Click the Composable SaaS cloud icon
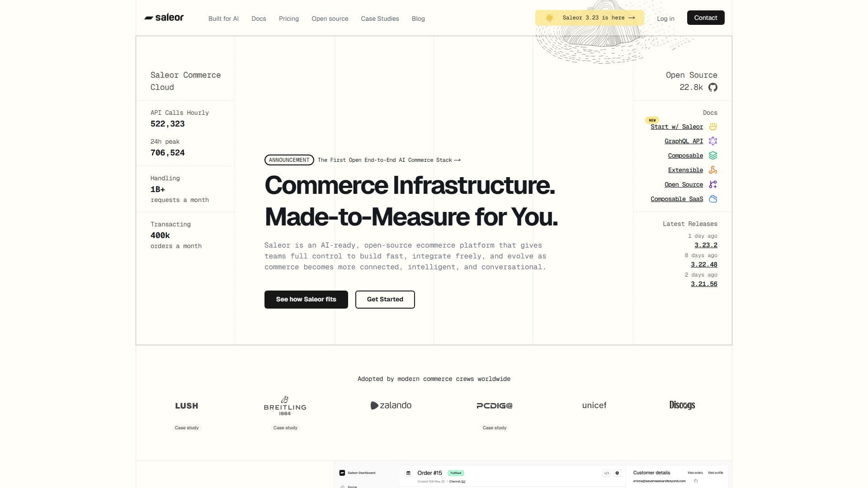 tap(713, 199)
